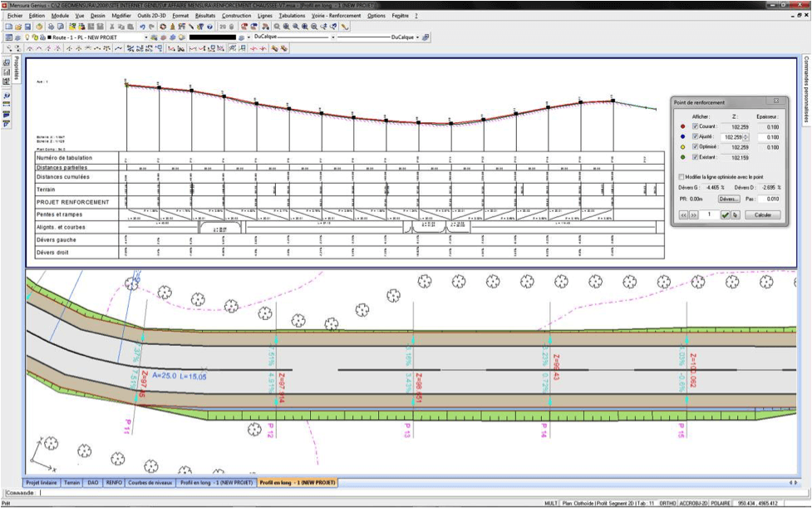812x508 pixels.
Task: Open the Route - 1 - PL layer dropdown
Action: (145, 37)
